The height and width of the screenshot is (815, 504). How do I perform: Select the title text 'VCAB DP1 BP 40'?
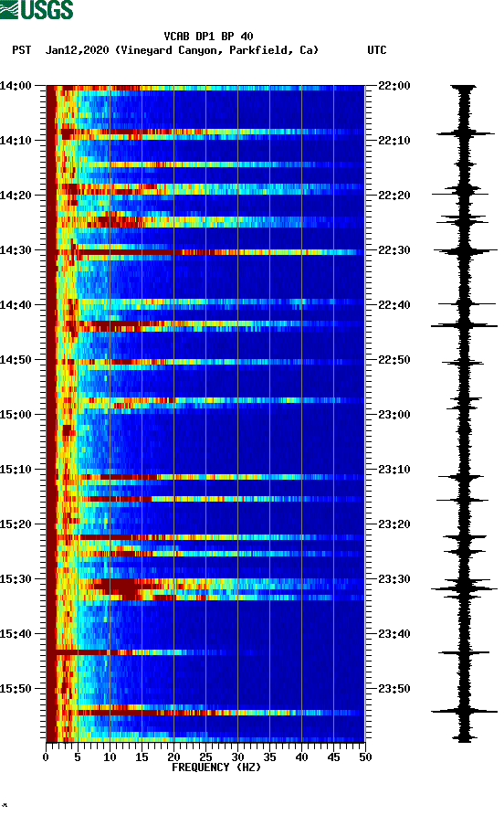tap(208, 37)
